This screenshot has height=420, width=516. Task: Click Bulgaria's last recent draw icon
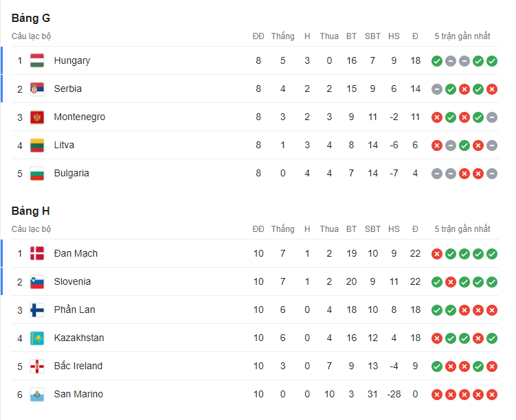tap(492, 174)
